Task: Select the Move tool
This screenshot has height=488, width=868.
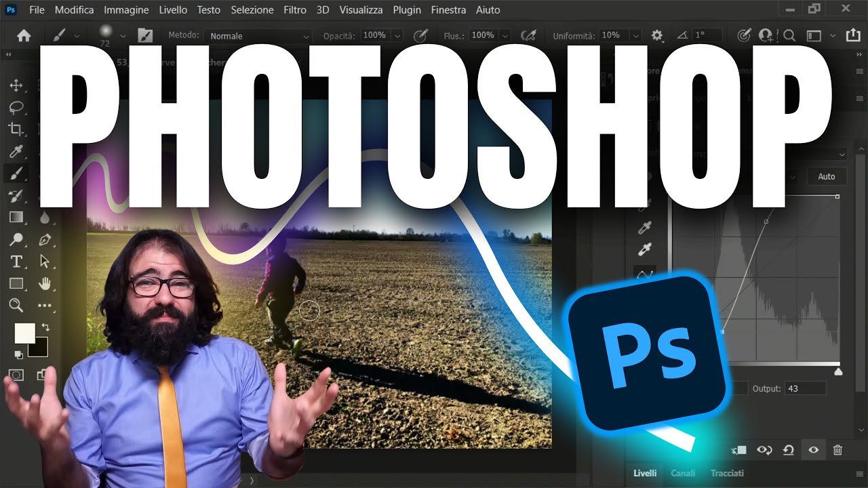Action: [x=16, y=85]
